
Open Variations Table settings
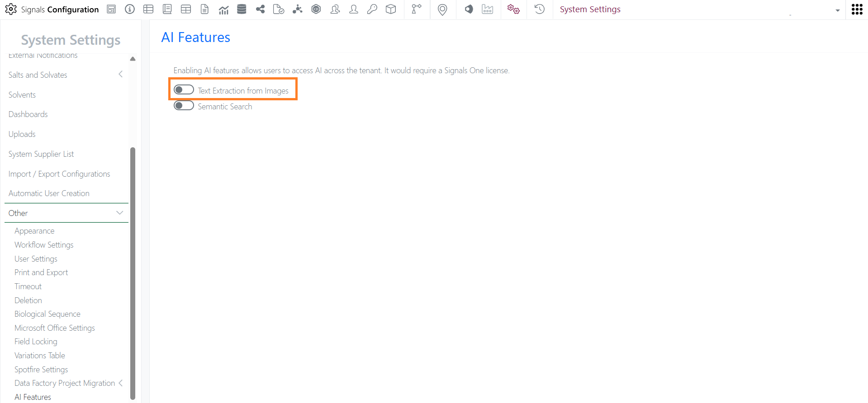click(x=40, y=356)
